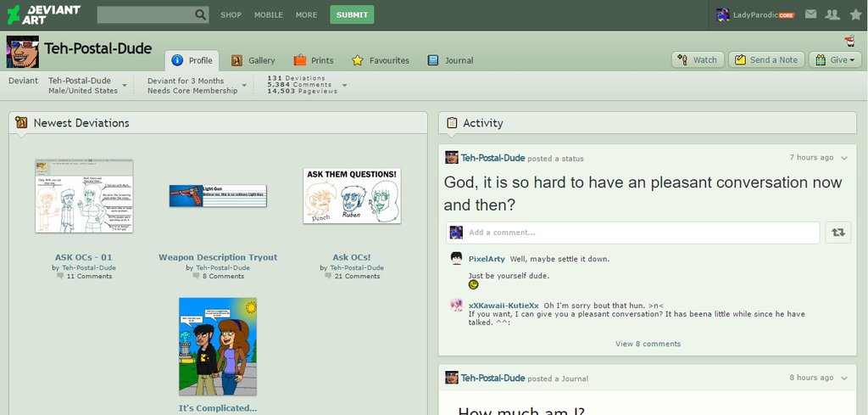Open the mail envelope notifications icon
Image resolution: width=868 pixels, height=415 pixels.
[811, 14]
